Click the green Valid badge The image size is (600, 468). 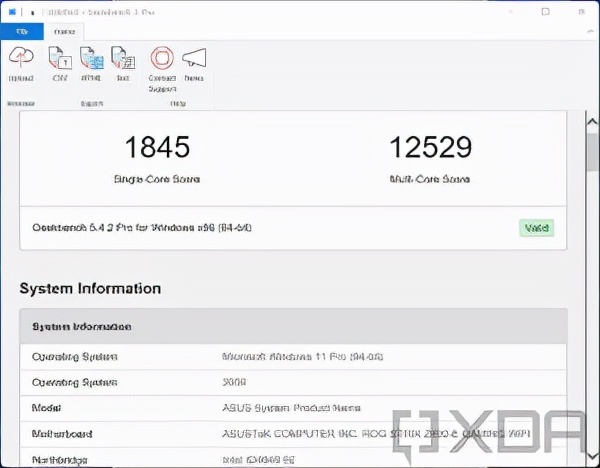[x=536, y=228]
